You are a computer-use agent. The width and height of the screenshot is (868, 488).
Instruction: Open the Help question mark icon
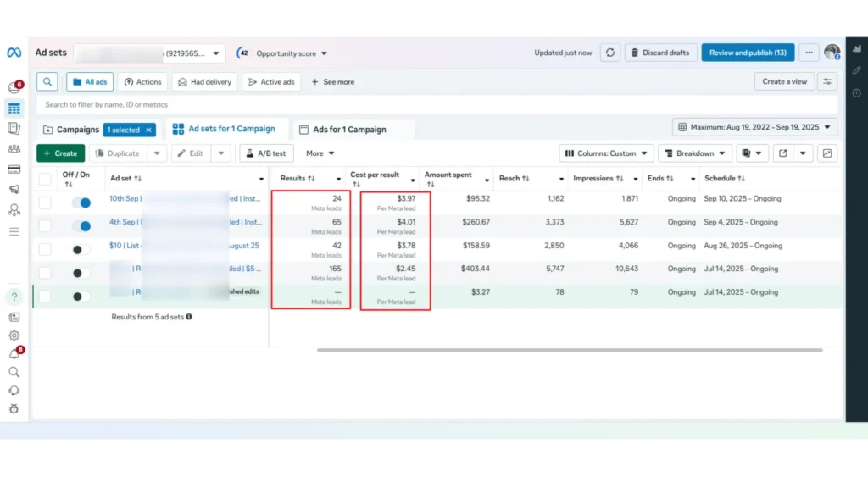click(14, 297)
